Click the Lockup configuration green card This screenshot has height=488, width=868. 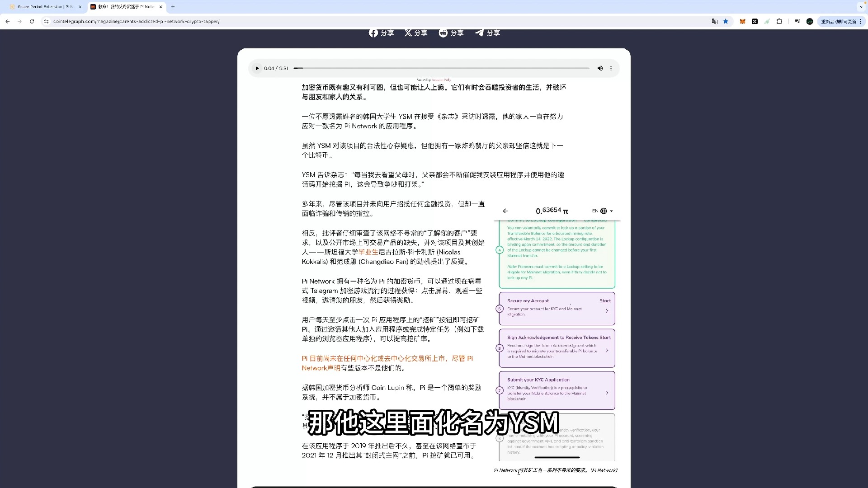pos(557,254)
